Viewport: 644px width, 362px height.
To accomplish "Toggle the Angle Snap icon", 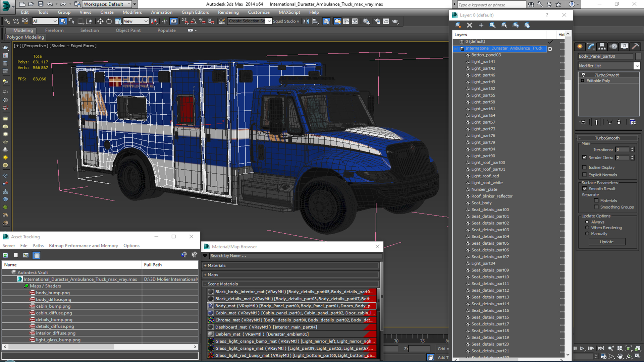I will [x=194, y=21].
